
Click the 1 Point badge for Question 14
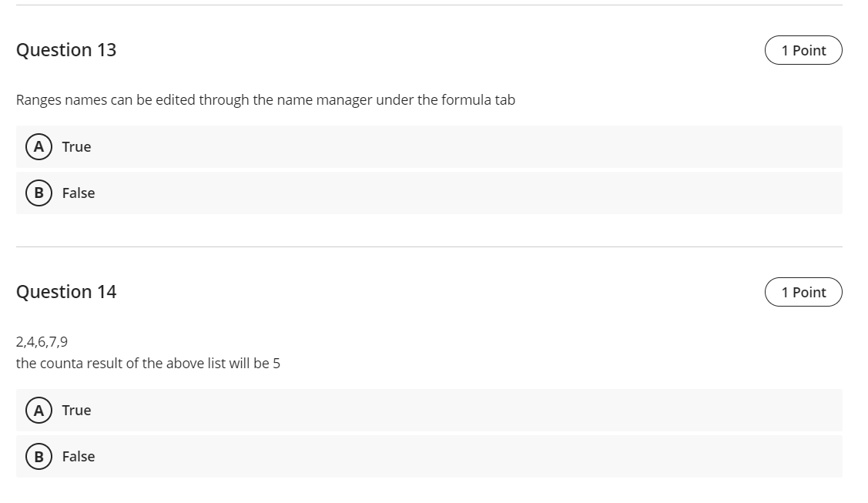[803, 292]
